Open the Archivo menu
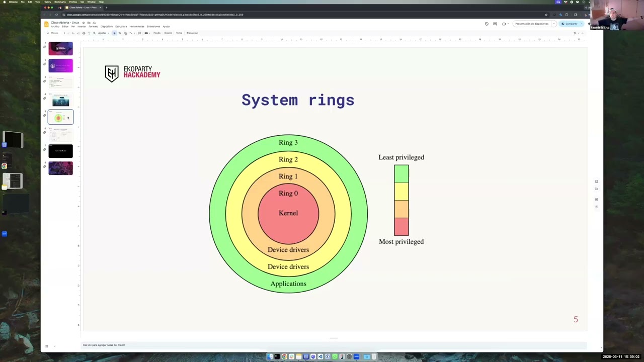The width and height of the screenshot is (644, 362). (x=55, y=27)
